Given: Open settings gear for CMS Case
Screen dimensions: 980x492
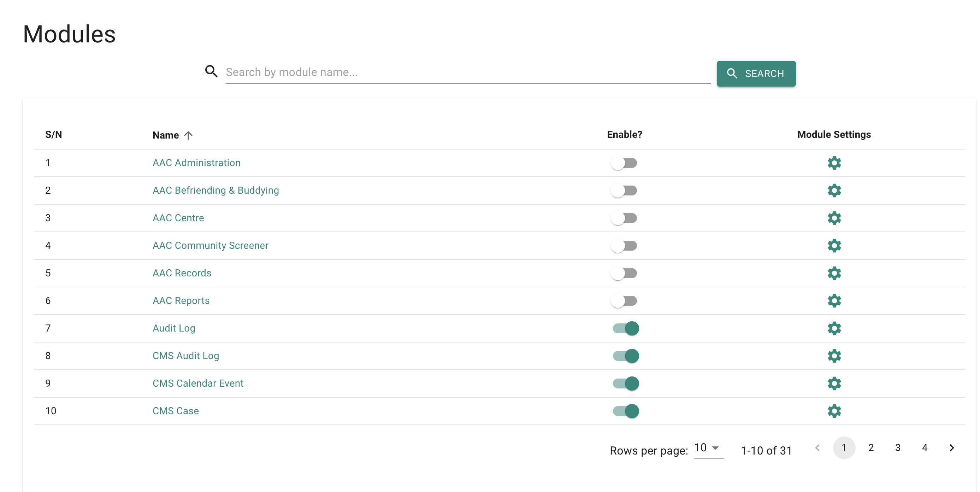Looking at the screenshot, I should (x=834, y=411).
